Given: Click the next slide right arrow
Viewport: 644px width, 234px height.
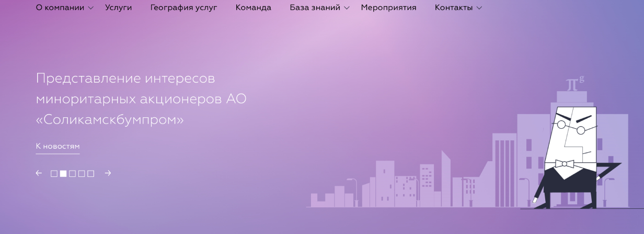Looking at the screenshot, I should click(108, 173).
